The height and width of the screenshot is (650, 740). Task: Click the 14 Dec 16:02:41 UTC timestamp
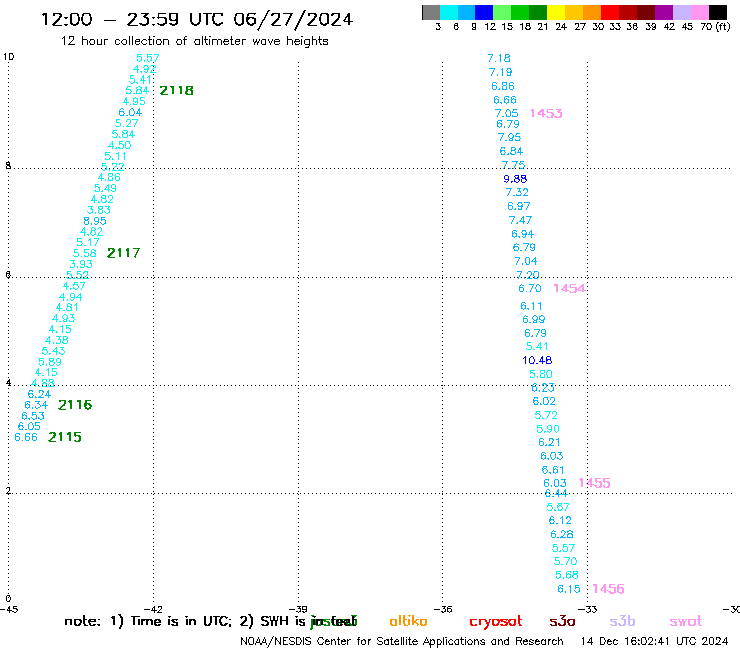click(x=654, y=642)
